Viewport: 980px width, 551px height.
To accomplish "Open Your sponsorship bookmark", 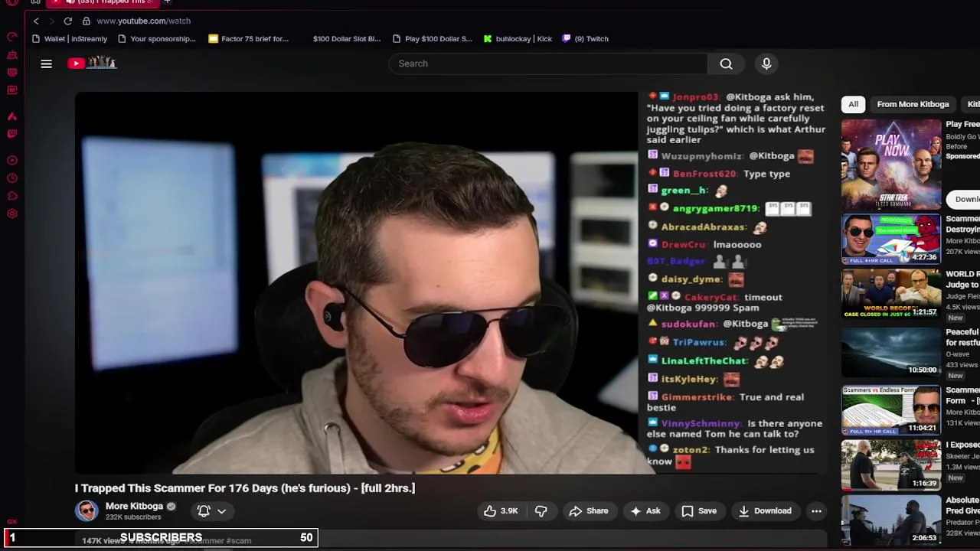I will pos(157,39).
